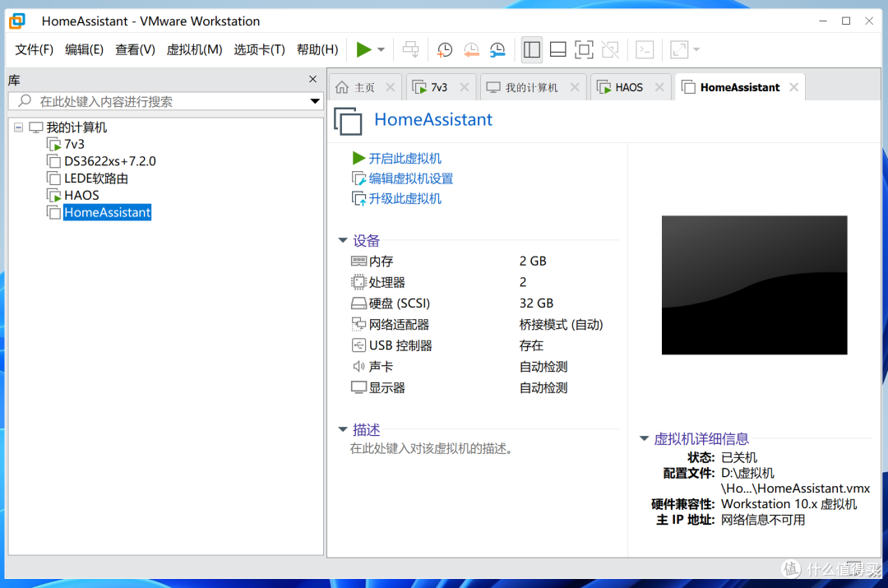Select HomeAssistant in the library tree
The height and width of the screenshot is (588, 888).
pyautogui.click(x=107, y=212)
